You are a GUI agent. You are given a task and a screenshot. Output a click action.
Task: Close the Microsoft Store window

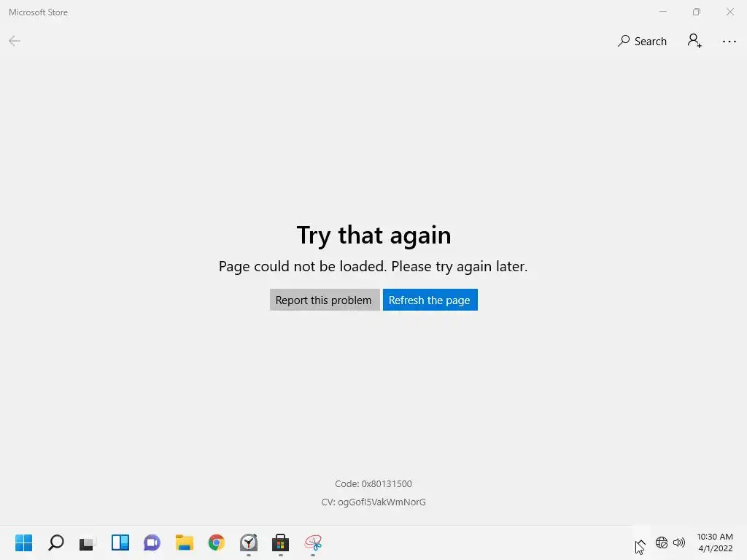coord(729,12)
